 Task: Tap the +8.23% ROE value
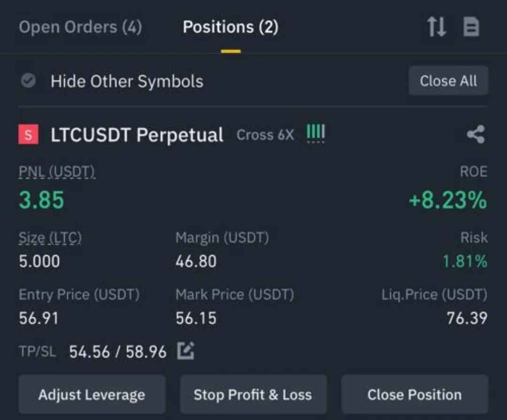click(x=448, y=200)
